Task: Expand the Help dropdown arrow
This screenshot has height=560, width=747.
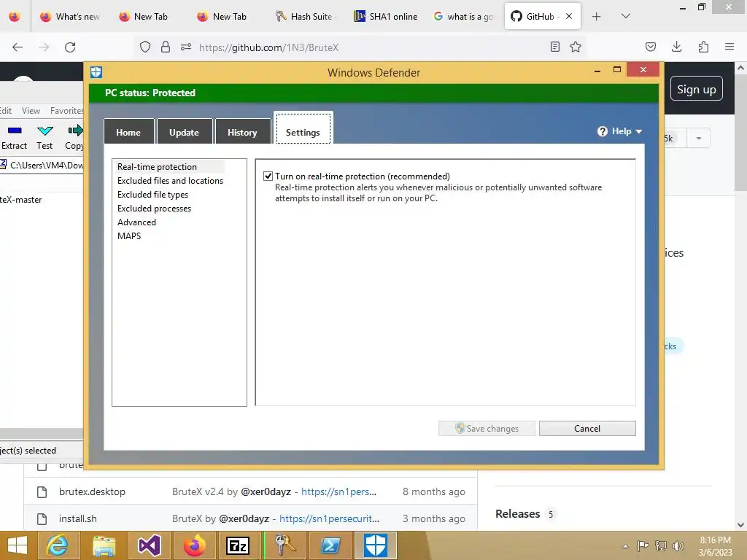Action: click(639, 131)
